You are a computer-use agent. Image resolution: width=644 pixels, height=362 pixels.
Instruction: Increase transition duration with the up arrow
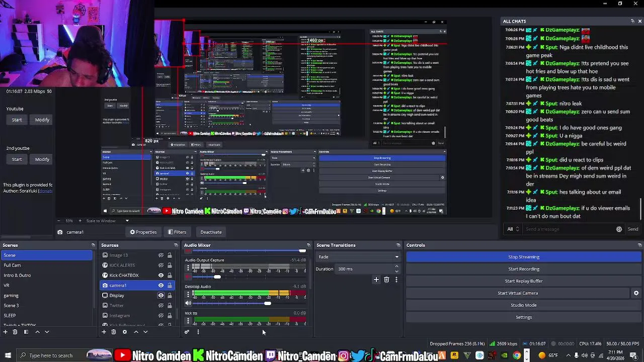click(396, 266)
